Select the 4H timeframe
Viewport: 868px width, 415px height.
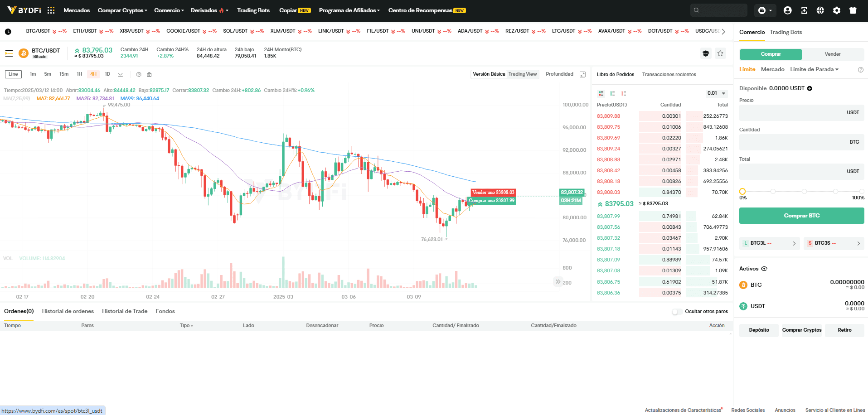[x=93, y=74]
